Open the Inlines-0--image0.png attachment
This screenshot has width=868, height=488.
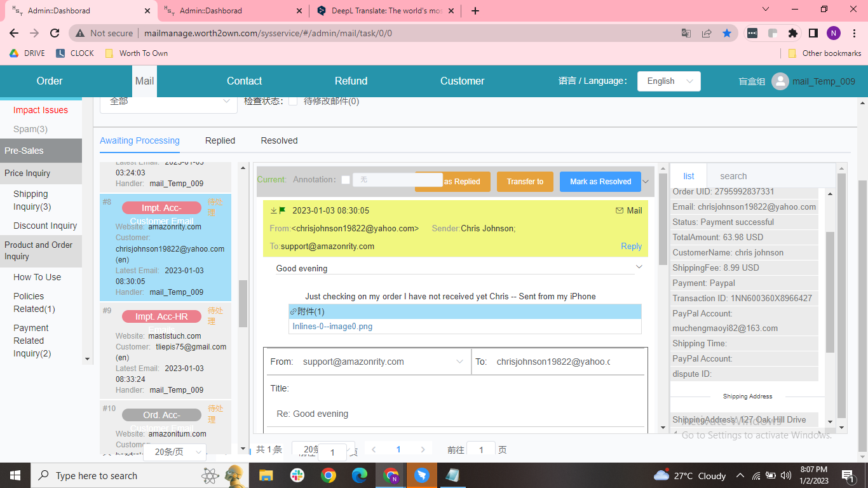[332, 326]
